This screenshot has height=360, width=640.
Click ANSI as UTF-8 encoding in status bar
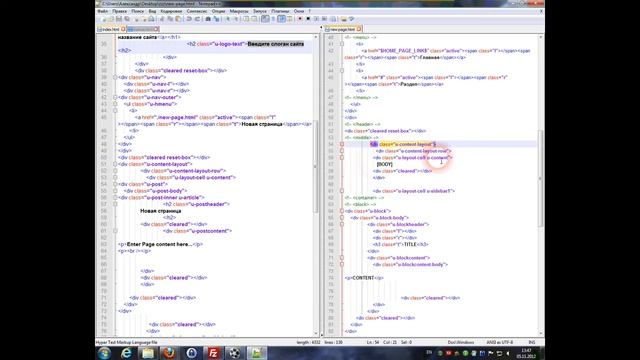point(500,342)
